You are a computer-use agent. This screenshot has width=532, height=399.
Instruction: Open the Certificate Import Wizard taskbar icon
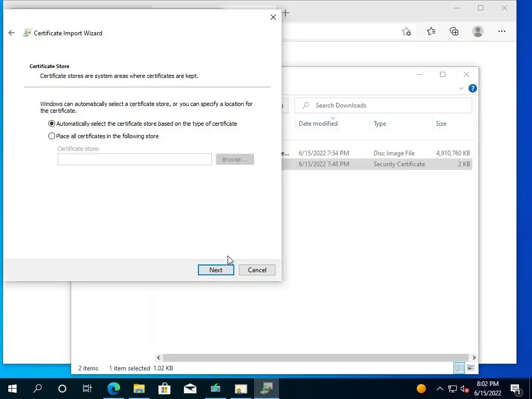(x=267, y=389)
